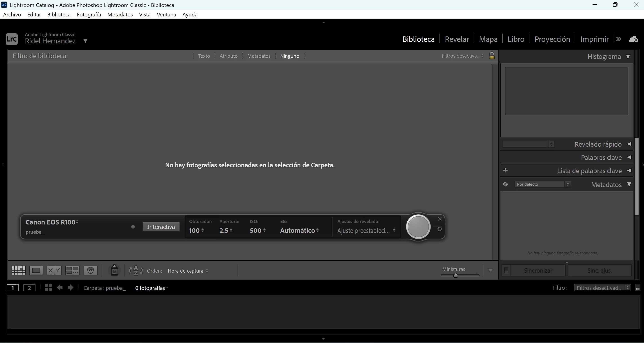Click cloud sync status icon
This screenshot has width=644, height=343.
click(633, 39)
